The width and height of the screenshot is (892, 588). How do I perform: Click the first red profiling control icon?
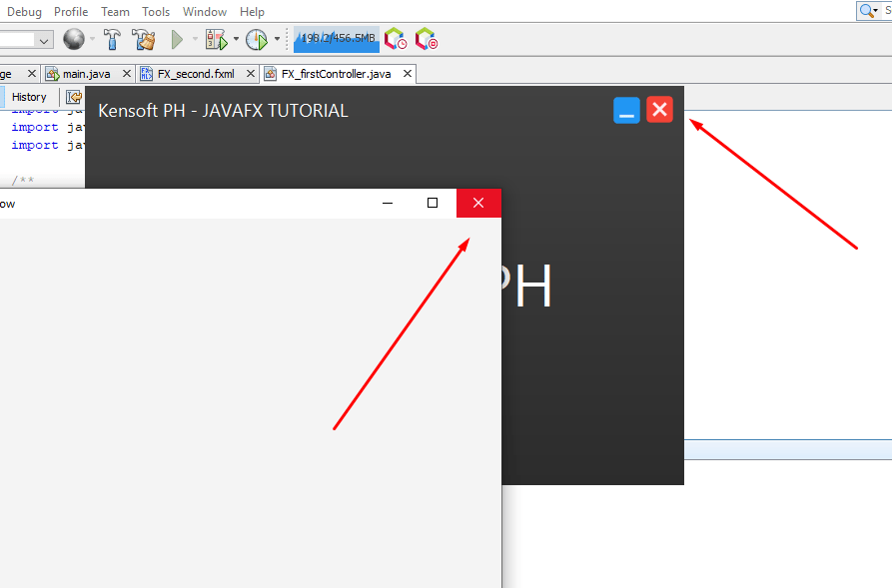point(395,39)
